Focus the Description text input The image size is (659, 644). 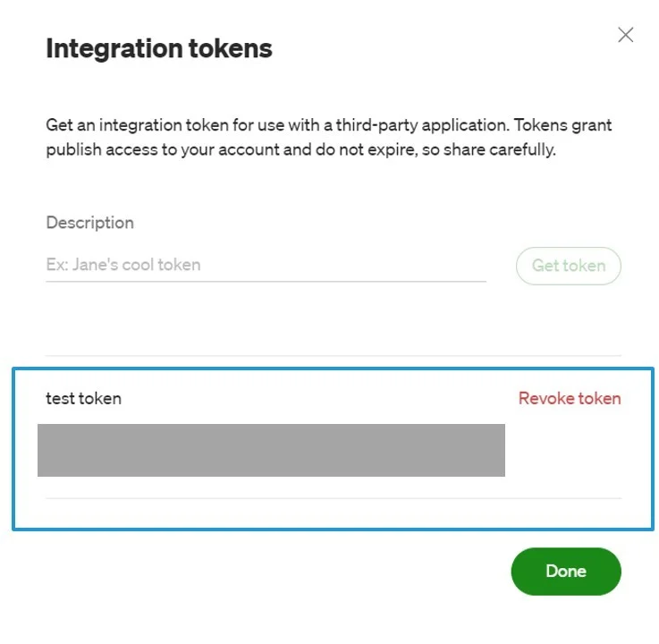point(266,265)
